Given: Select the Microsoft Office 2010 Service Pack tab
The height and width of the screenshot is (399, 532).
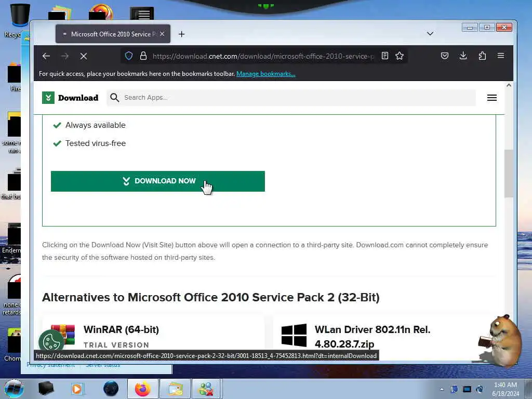Looking at the screenshot, I should coord(113,34).
